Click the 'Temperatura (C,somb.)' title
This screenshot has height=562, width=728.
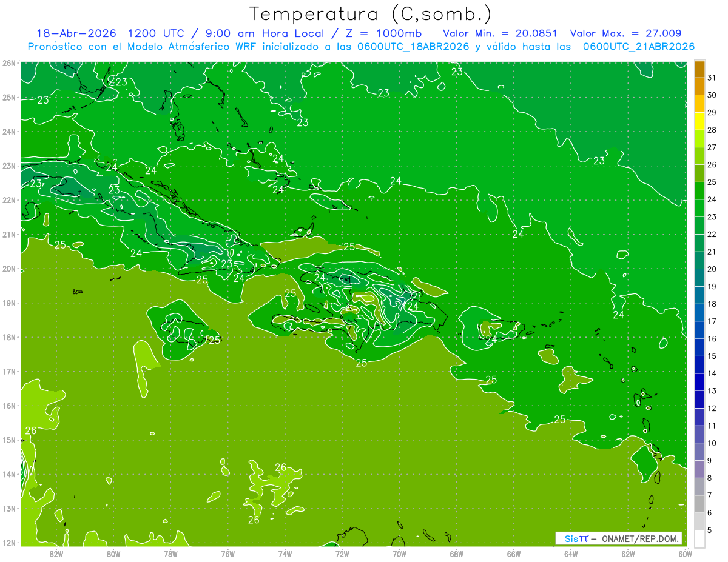tap(371, 13)
